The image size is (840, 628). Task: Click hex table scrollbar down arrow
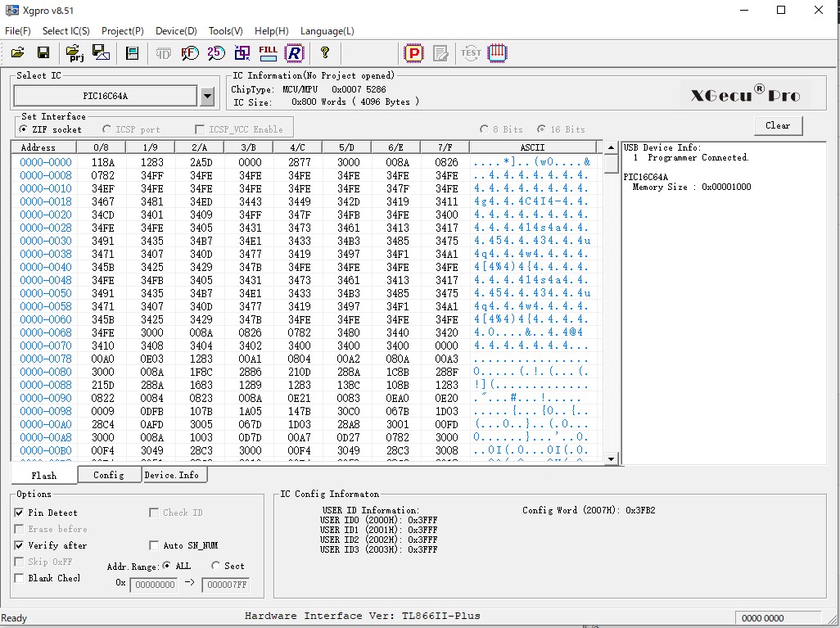612,459
